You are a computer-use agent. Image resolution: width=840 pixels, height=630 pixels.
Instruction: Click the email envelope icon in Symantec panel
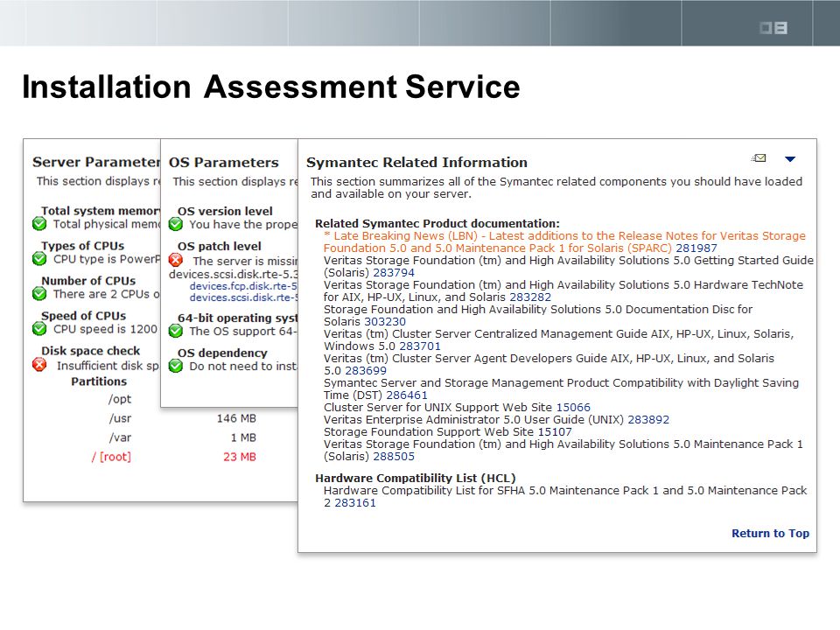(x=759, y=158)
